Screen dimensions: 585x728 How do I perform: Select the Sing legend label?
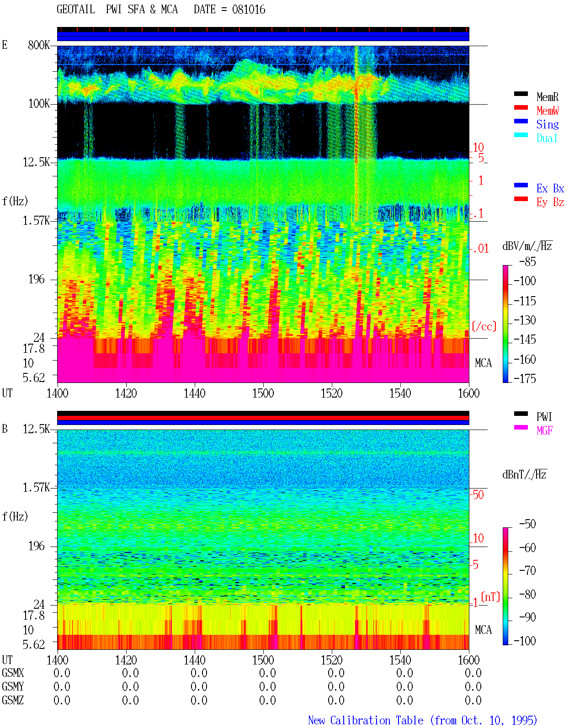548,124
